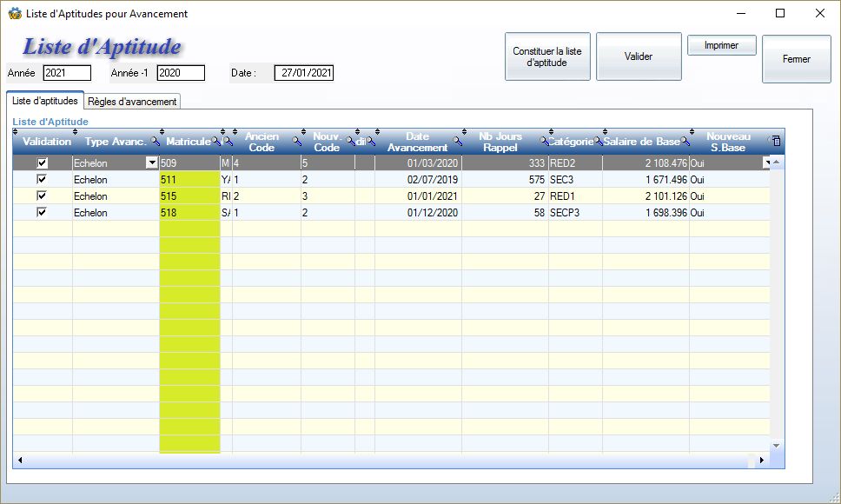Screen dimensions: 841x504
Task: Toggle validation checkbox for matricule 518
Action: [42, 213]
